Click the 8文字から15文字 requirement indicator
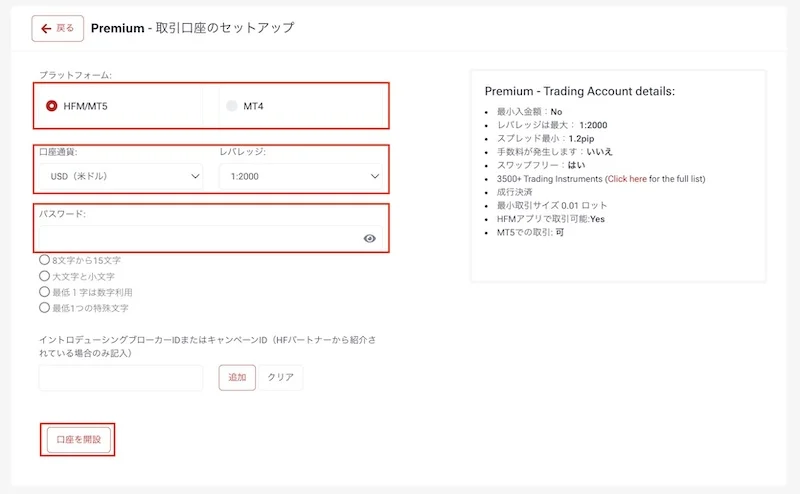 pyautogui.click(x=44, y=260)
